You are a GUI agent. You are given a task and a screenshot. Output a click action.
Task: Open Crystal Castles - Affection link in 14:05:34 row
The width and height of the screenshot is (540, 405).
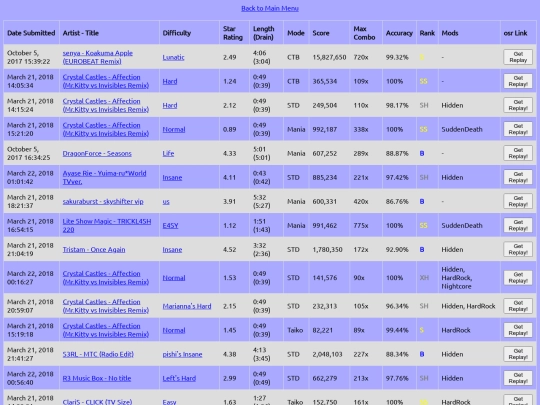(106, 81)
